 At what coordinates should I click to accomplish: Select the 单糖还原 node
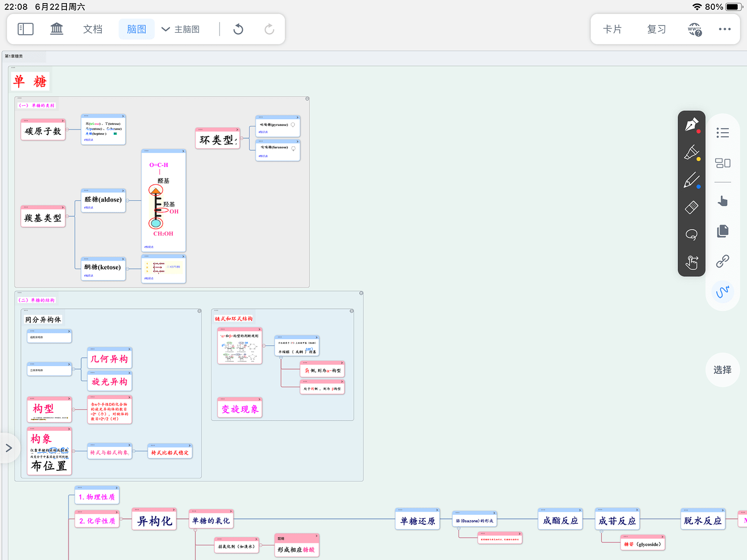[418, 520]
